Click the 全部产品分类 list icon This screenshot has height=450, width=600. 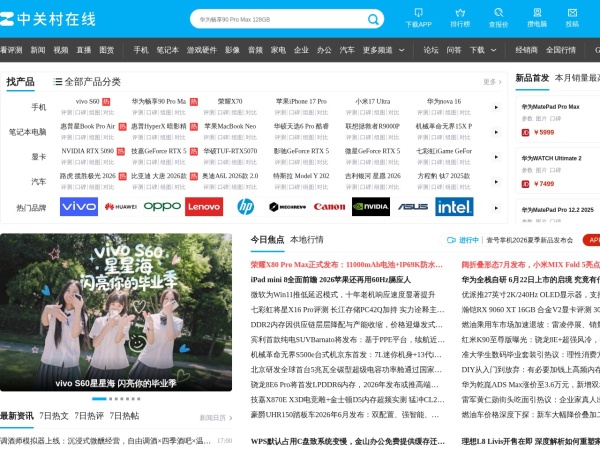[57, 82]
